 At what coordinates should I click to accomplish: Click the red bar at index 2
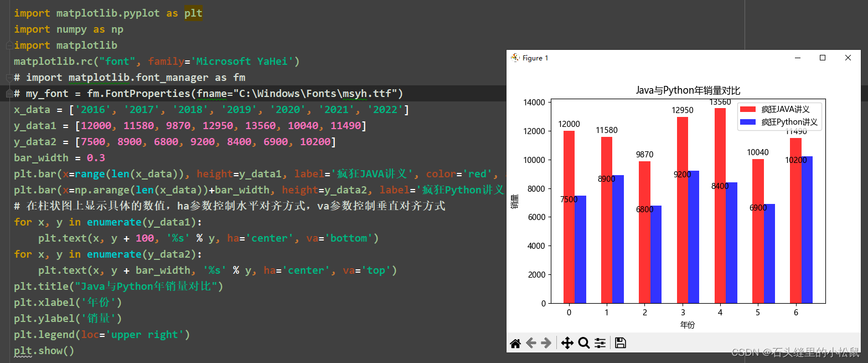point(644,232)
